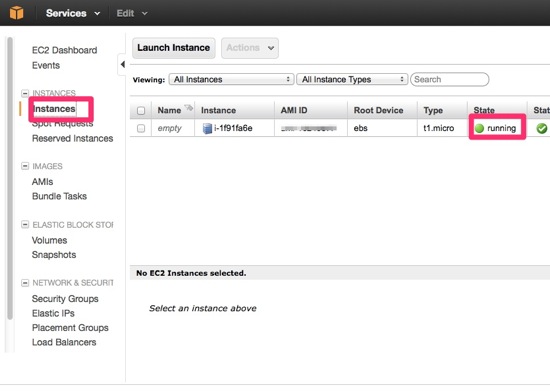Screen dimensions: 550x391
Task: Open Events in sidebar
Action: click(x=46, y=66)
